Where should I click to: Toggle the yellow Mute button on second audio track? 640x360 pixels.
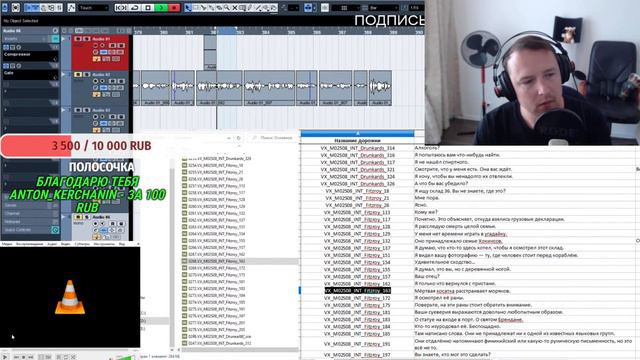click(x=78, y=75)
